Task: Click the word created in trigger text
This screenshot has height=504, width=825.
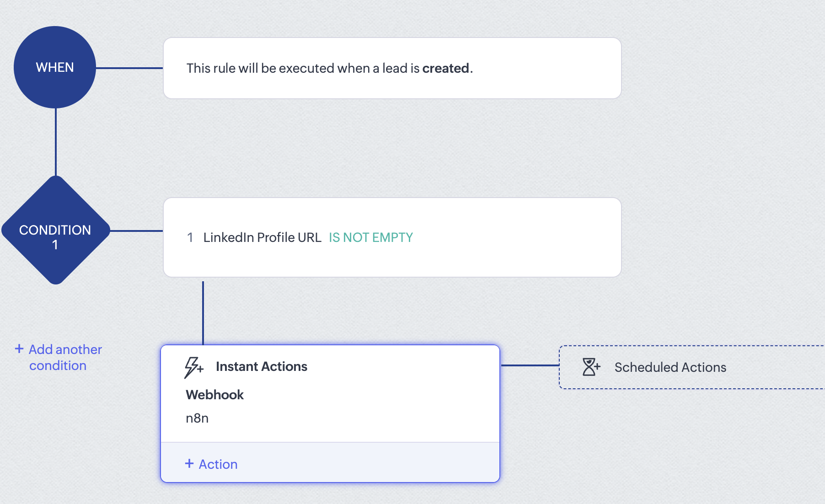Action: [445, 68]
